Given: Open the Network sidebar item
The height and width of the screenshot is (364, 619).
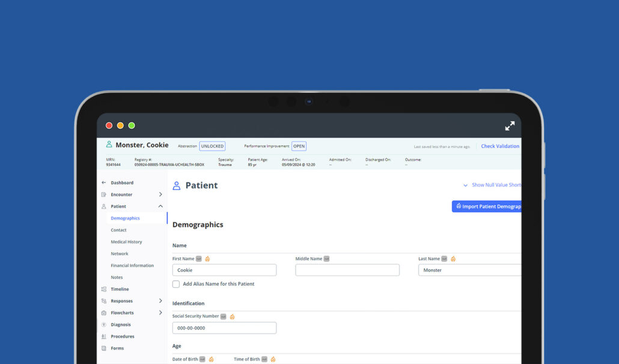Looking at the screenshot, I should [x=119, y=253].
